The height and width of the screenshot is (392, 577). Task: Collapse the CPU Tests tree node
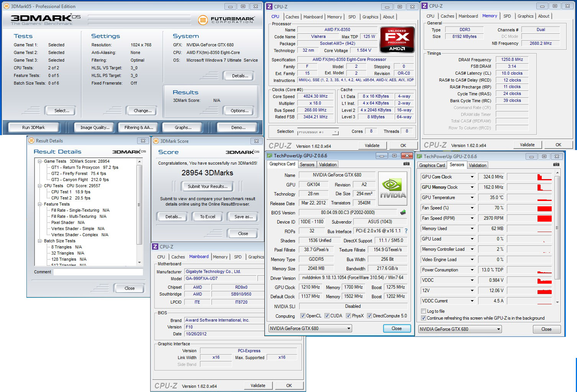[x=40, y=186]
